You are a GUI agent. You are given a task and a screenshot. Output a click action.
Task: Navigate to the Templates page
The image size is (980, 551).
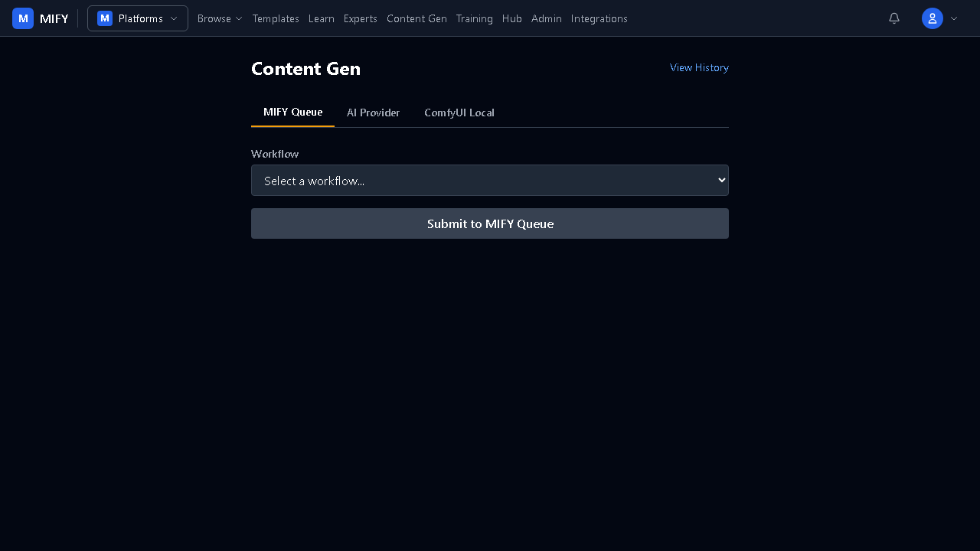[x=276, y=18]
